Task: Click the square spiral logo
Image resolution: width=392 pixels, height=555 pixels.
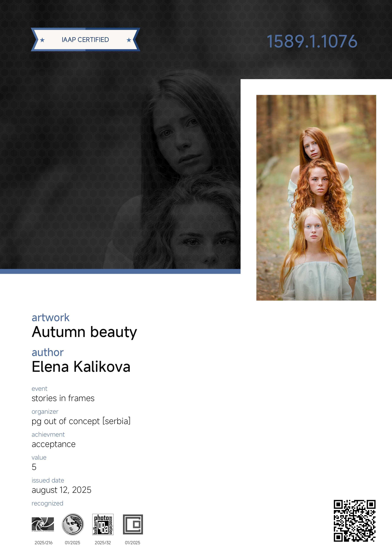Action: (133, 524)
